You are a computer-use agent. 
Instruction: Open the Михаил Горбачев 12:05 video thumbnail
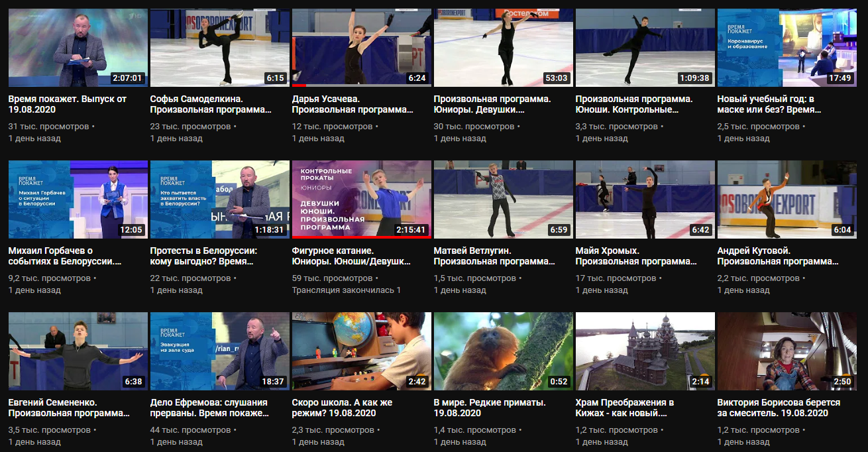pyautogui.click(x=78, y=199)
